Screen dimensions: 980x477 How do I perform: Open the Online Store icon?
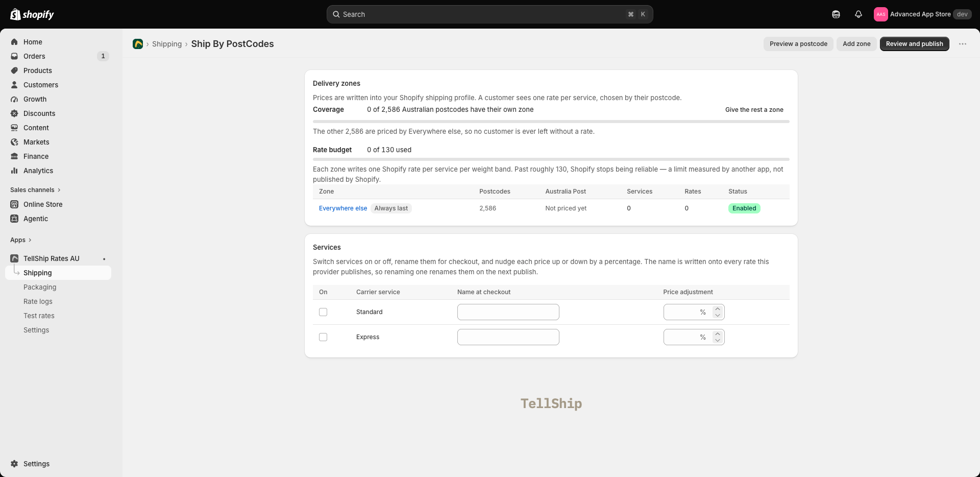tap(14, 204)
